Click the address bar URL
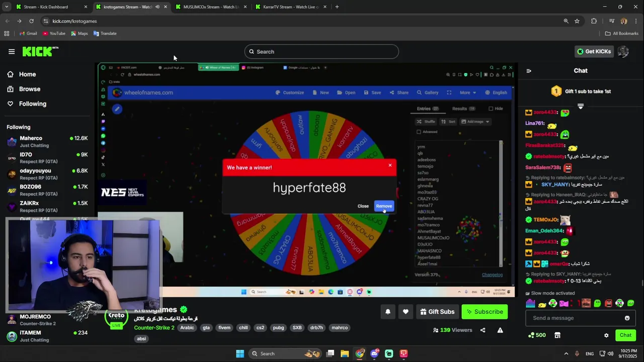This screenshot has height=362, width=644. click(x=74, y=21)
